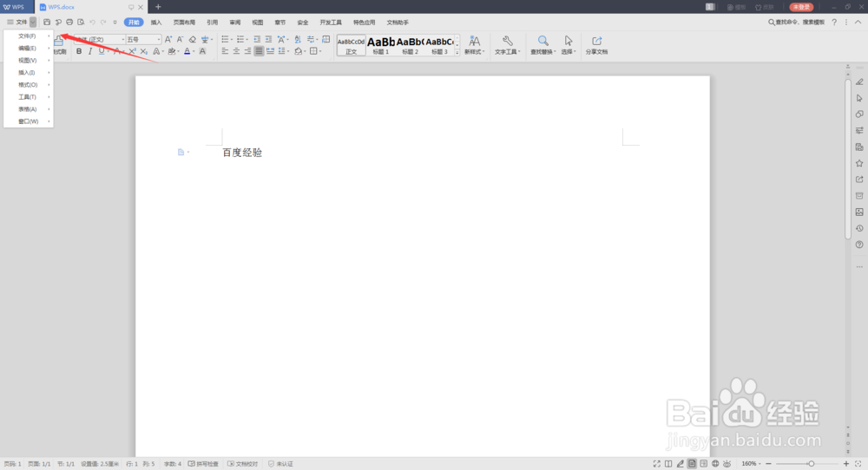Image resolution: width=868 pixels, height=470 pixels.
Task: Click the Print icon in quick access toolbar
Action: 69,23
